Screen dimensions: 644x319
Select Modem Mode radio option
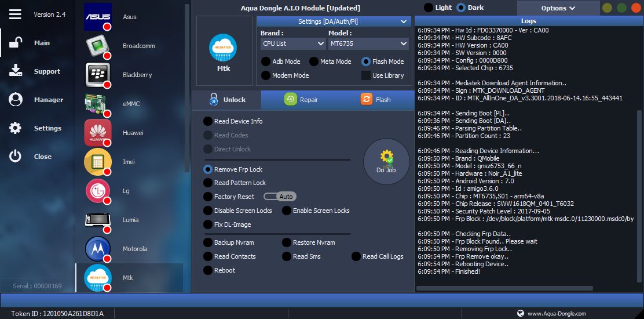(x=266, y=75)
